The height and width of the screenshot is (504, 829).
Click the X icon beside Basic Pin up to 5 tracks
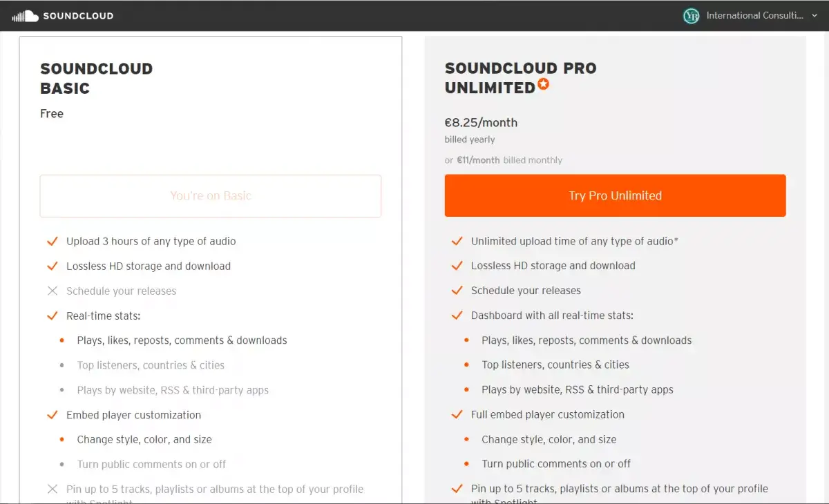pos(52,490)
